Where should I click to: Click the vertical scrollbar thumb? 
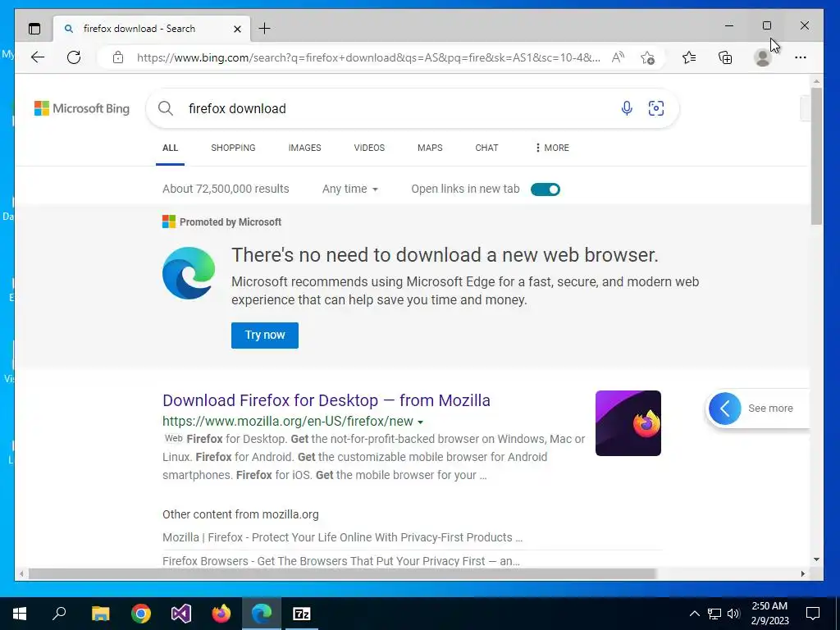tap(816, 155)
